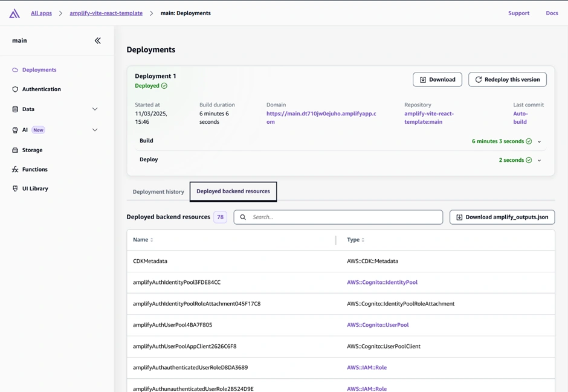Expand the Deploy step details
This screenshot has height=392, width=568.
click(539, 160)
